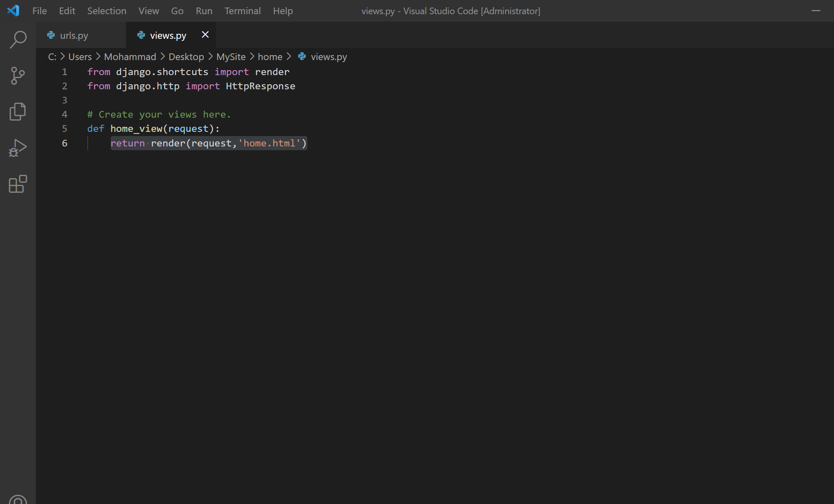
Task: Click the C: breadcrumb segment
Action: (52, 57)
